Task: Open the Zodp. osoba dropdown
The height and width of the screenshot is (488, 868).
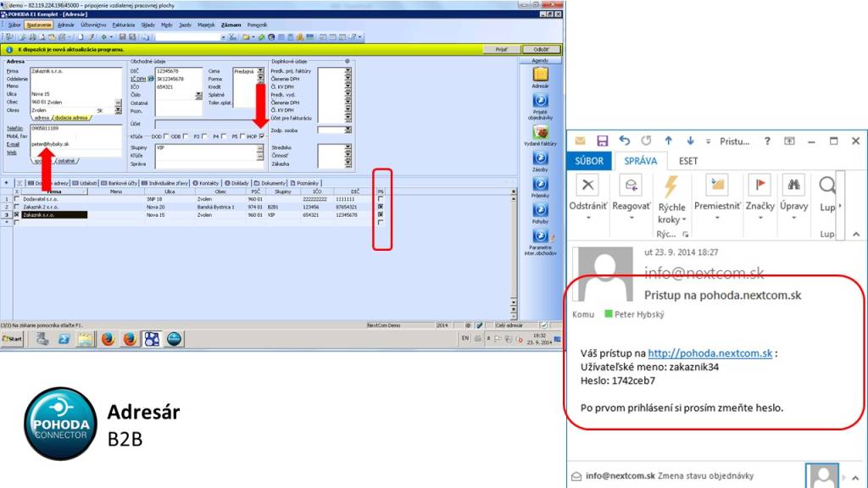Action: click(348, 130)
